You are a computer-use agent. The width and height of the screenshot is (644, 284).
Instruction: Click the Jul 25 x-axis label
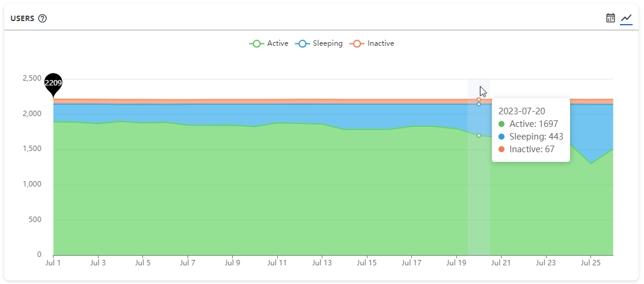coord(590,263)
